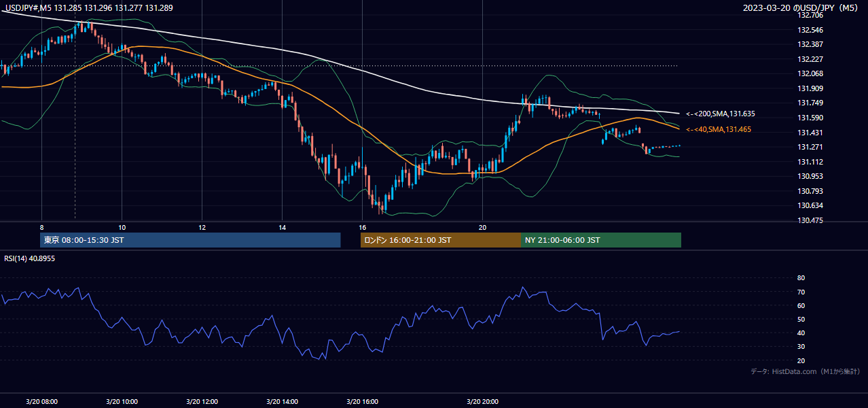Click RSI scale level 80
The width and height of the screenshot is (868, 408).
click(801, 278)
